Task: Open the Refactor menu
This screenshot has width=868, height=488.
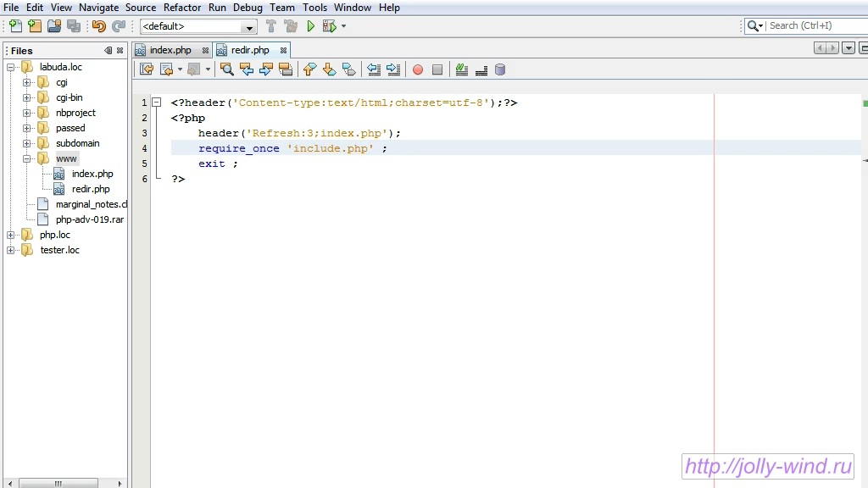Action: point(182,8)
